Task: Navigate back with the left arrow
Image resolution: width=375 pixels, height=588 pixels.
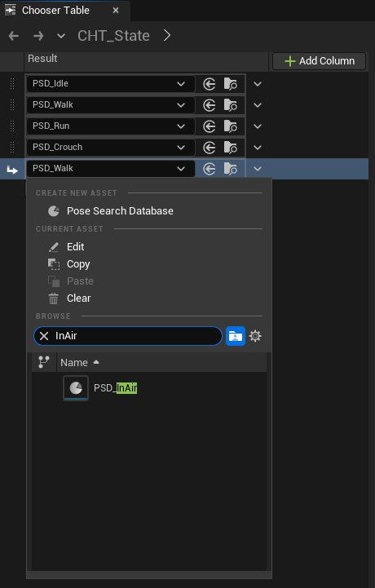Action: (x=14, y=36)
